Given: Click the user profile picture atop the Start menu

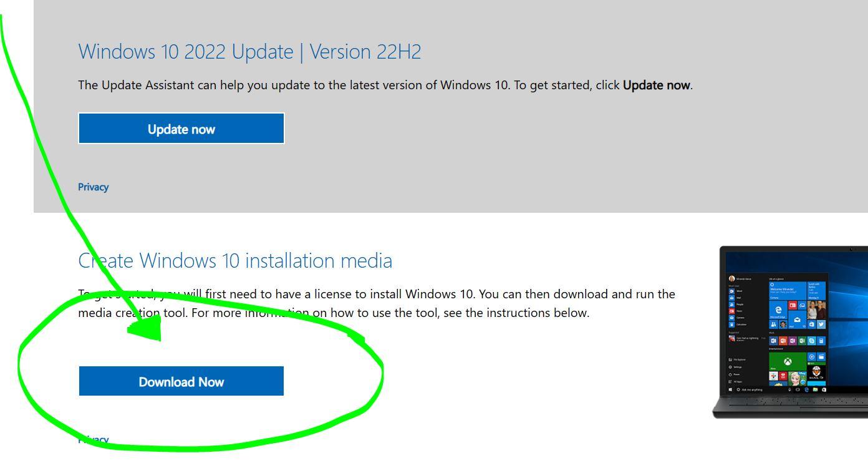Looking at the screenshot, I should point(732,278).
